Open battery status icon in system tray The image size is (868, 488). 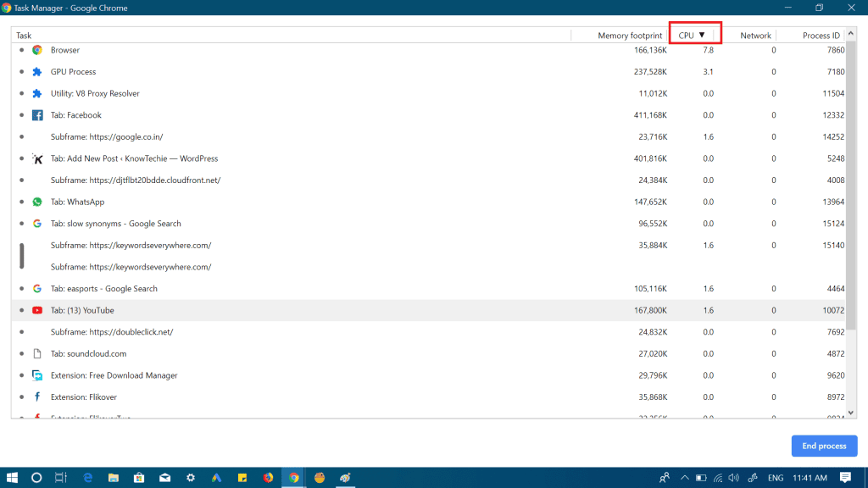click(701, 478)
